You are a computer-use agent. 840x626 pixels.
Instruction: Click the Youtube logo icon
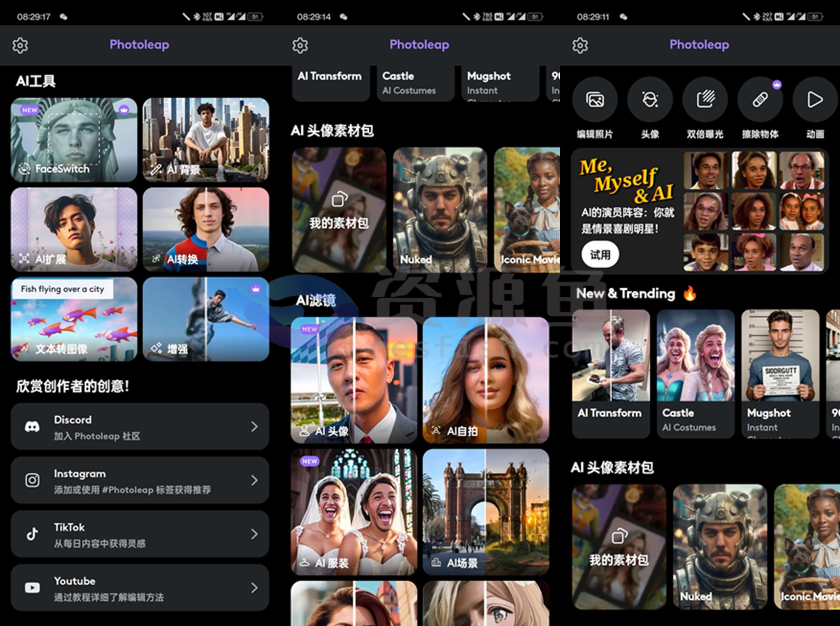32,588
